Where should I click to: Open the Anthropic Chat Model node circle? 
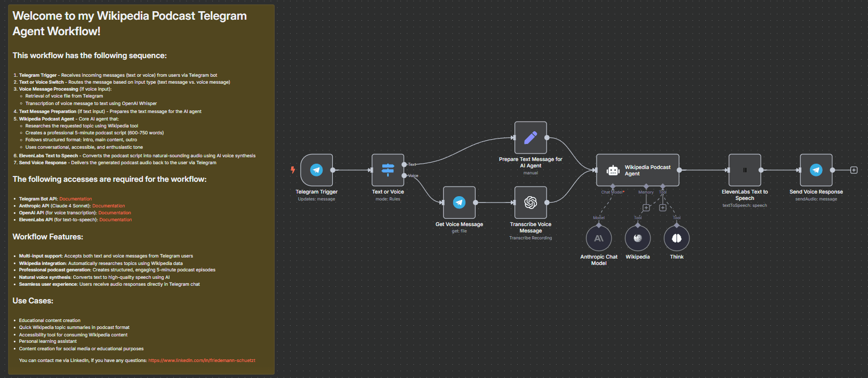(x=599, y=238)
